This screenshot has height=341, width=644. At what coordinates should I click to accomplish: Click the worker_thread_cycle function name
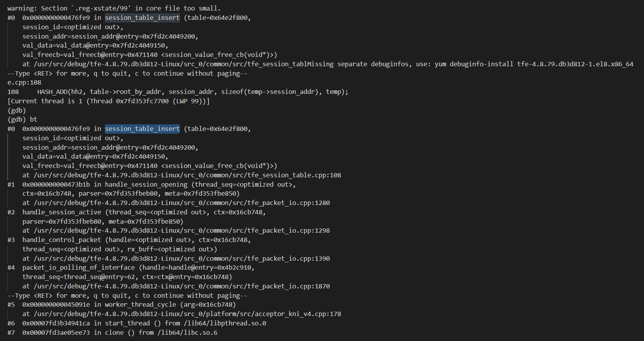click(140, 305)
